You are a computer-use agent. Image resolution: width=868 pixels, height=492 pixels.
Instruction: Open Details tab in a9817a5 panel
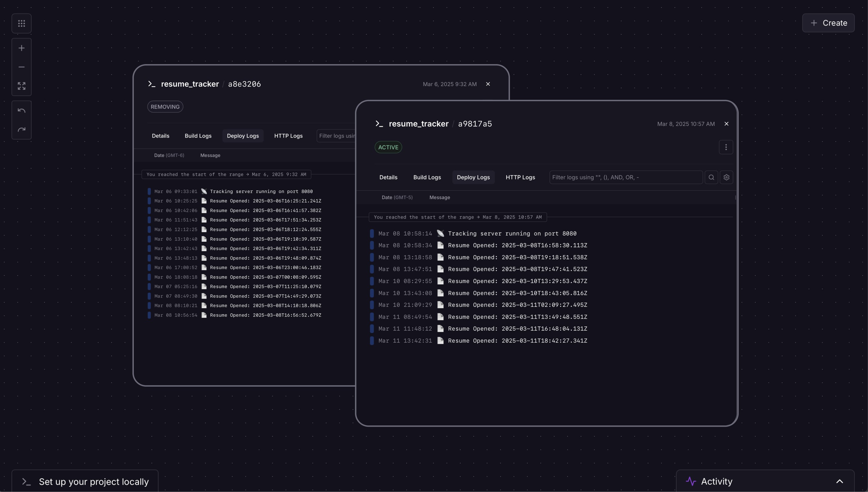(x=388, y=177)
